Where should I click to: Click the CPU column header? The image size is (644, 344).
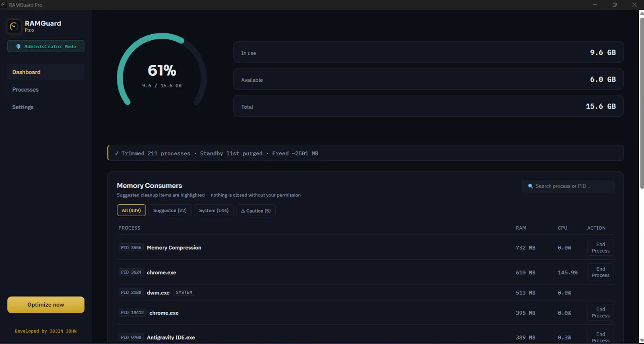tap(562, 228)
